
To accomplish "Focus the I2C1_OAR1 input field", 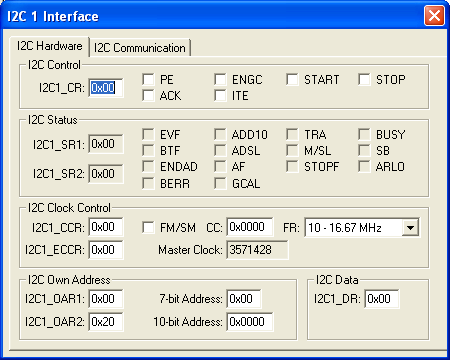I will [x=106, y=299].
